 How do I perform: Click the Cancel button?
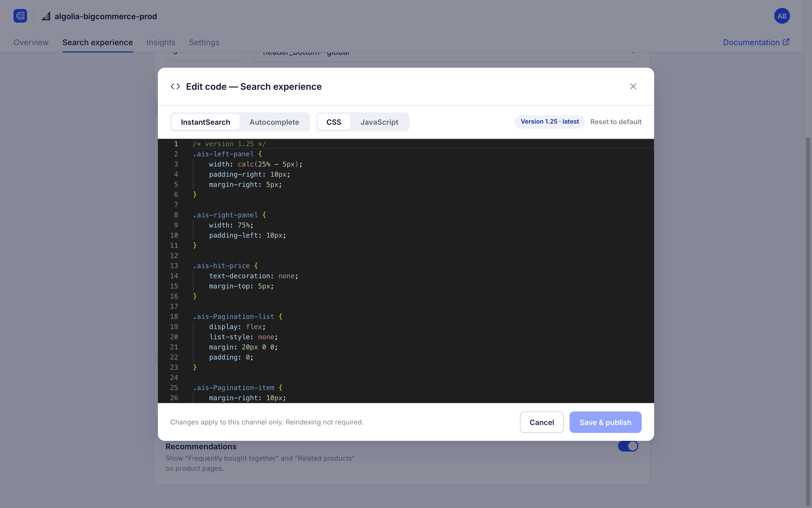(x=542, y=422)
